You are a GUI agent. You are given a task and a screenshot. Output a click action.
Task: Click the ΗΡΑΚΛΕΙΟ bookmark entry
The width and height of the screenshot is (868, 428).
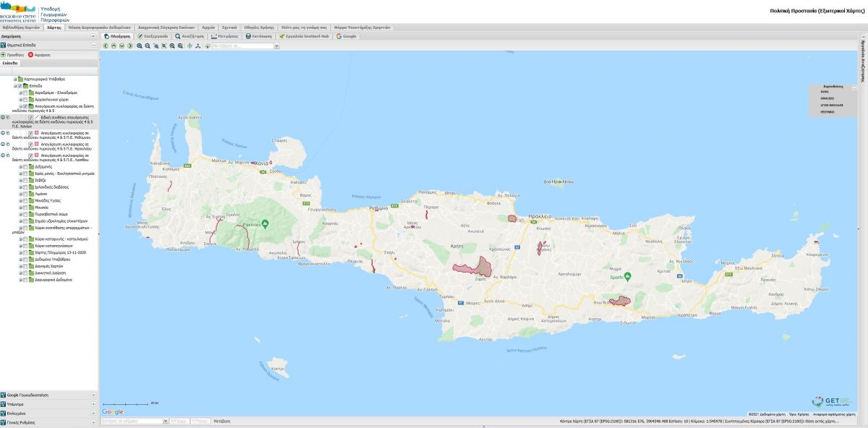click(x=827, y=98)
